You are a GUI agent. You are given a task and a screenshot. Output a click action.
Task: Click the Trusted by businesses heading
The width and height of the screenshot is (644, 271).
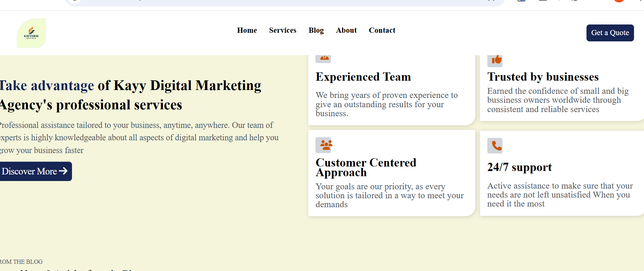click(x=543, y=77)
